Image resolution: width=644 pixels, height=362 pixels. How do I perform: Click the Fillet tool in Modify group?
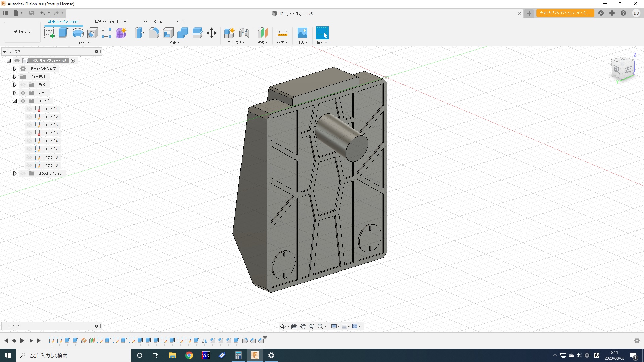tap(154, 33)
